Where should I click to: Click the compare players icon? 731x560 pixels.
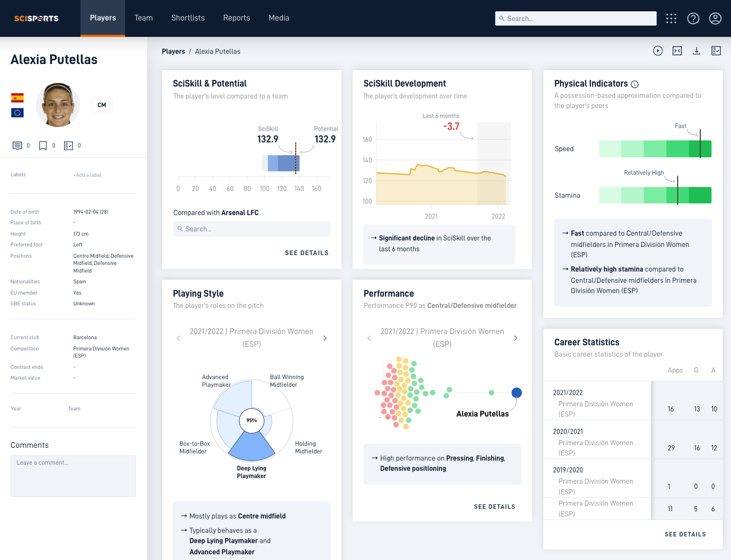677,51
